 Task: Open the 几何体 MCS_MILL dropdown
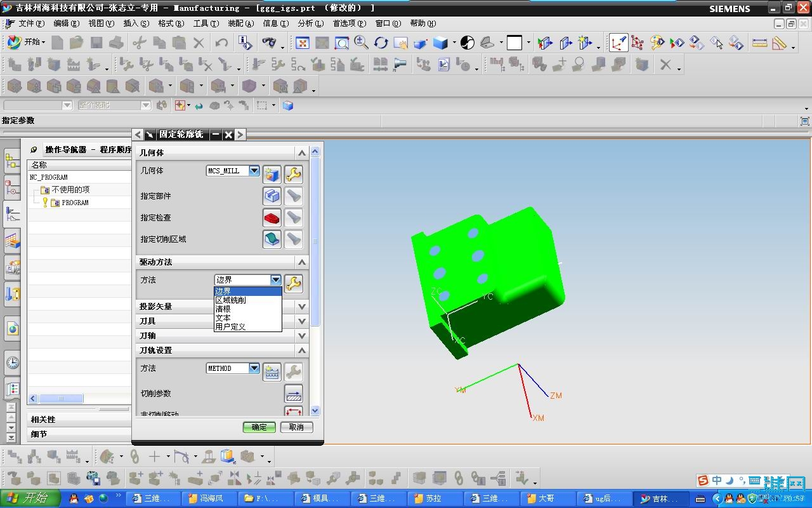click(x=254, y=171)
